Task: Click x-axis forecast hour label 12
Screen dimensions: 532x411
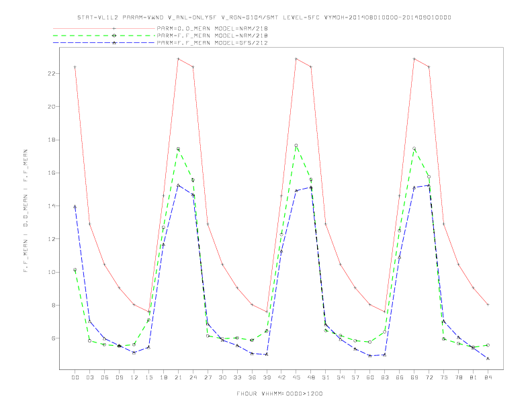Action: click(x=134, y=377)
